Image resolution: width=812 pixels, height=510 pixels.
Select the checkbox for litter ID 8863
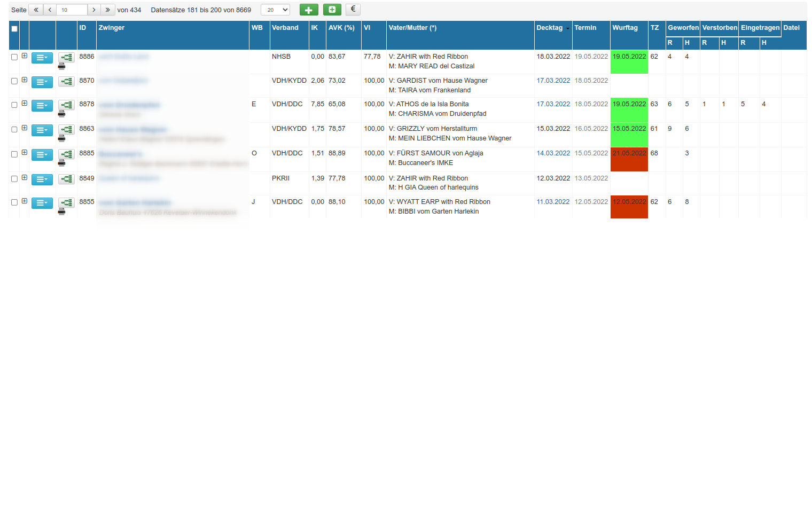pyautogui.click(x=14, y=130)
